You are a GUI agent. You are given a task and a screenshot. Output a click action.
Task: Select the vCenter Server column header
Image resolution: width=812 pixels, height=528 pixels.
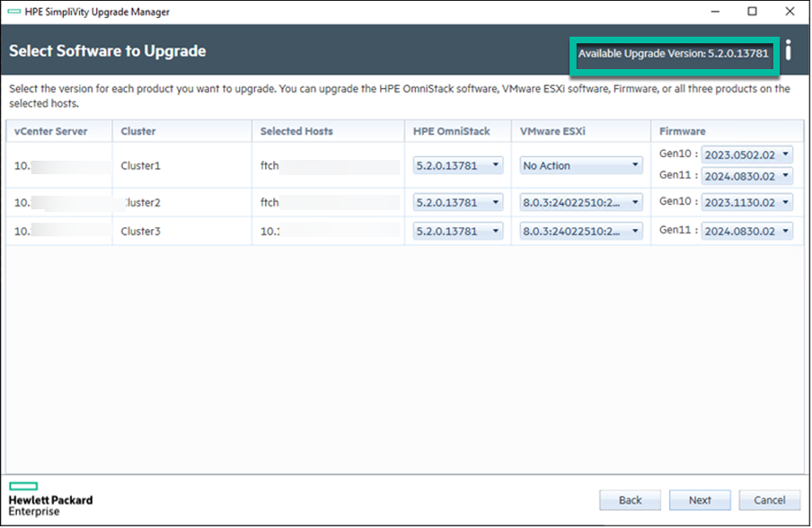click(59, 131)
